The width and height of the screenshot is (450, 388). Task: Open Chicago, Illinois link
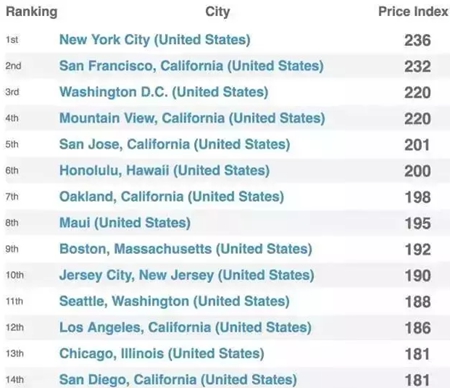[162, 354]
